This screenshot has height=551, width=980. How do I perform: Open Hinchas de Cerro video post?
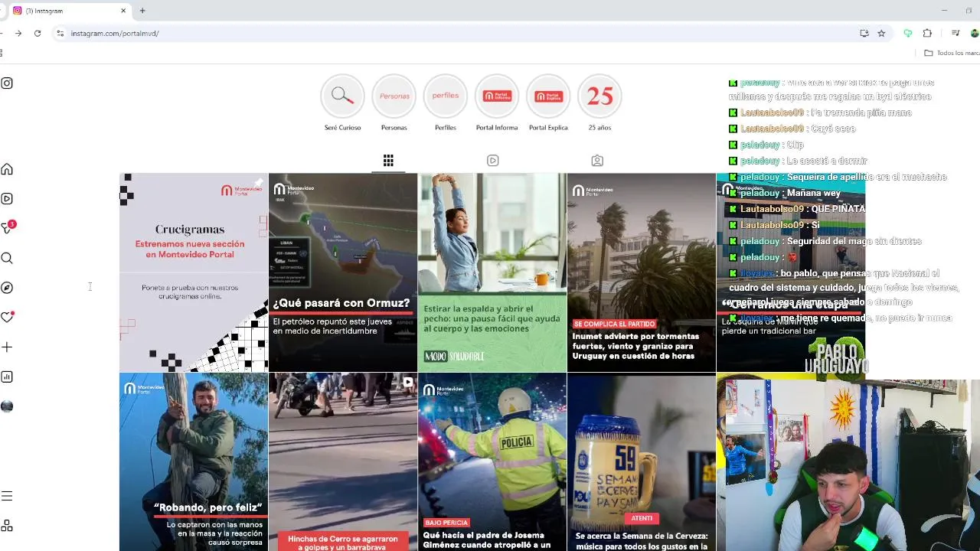click(343, 462)
